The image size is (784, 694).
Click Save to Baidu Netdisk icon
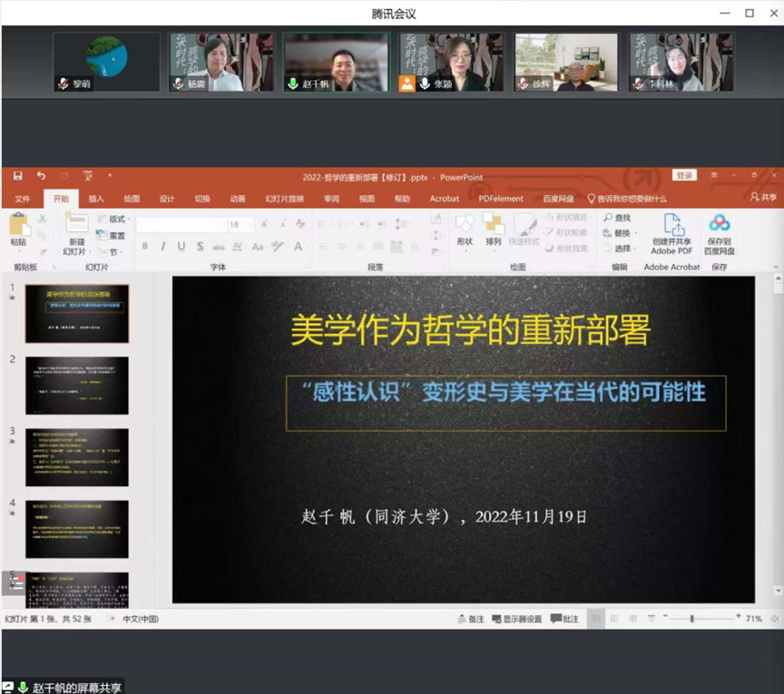[719, 223]
